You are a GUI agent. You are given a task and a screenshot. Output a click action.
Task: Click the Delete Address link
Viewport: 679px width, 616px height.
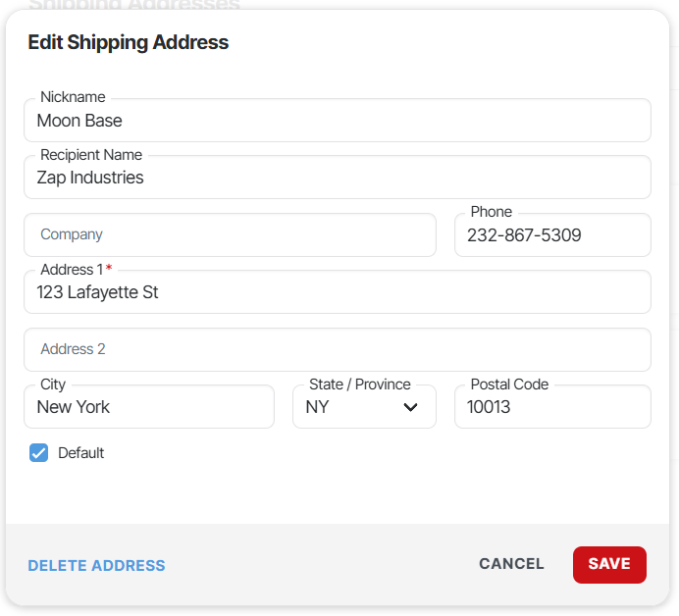point(96,565)
